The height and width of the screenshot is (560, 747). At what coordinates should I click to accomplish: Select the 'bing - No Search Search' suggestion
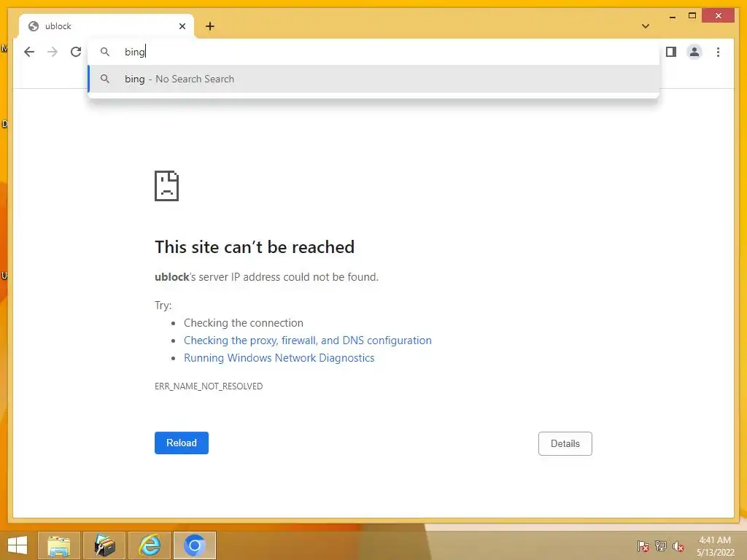pos(373,79)
